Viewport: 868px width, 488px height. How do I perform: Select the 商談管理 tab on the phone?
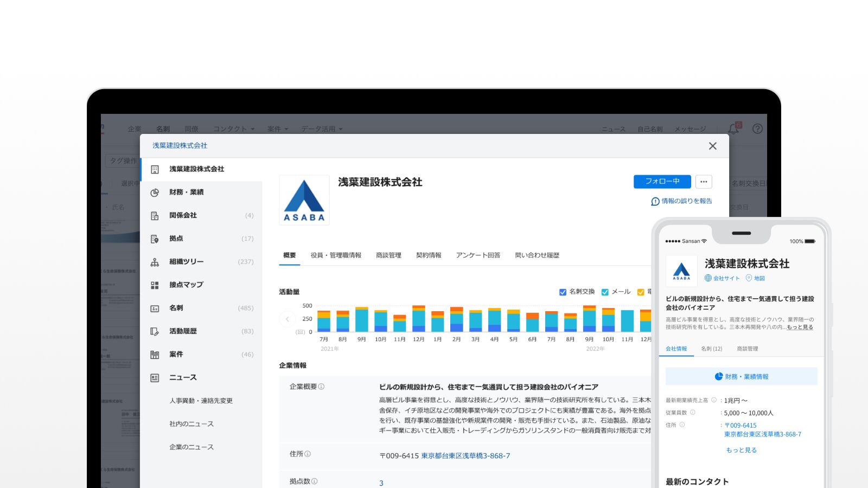(x=748, y=349)
